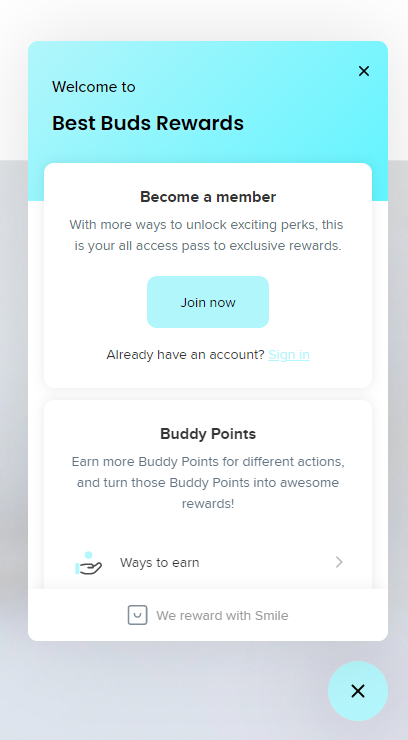Click the Already have an account? text
The width and height of the screenshot is (408, 740).
tap(185, 354)
